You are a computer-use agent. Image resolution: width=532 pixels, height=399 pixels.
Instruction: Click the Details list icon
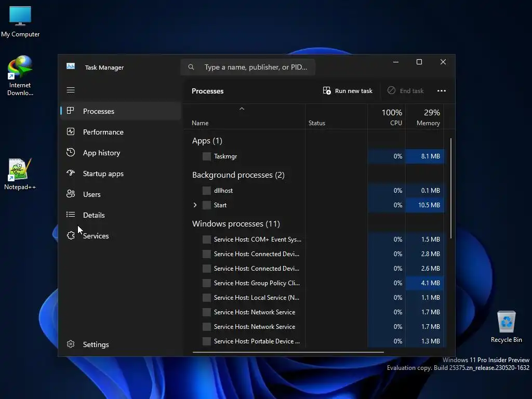[x=71, y=215]
